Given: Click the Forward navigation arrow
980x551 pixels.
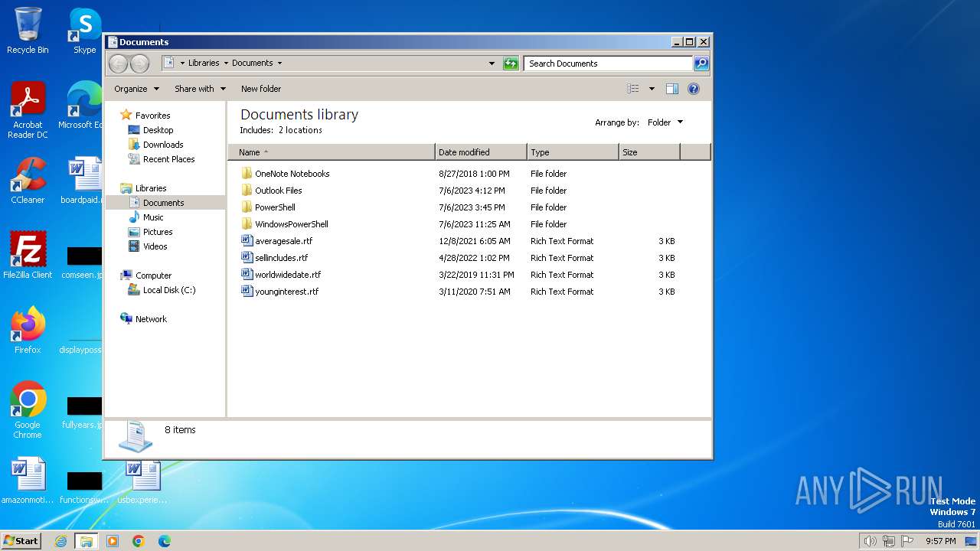Looking at the screenshot, I should [139, 64].
